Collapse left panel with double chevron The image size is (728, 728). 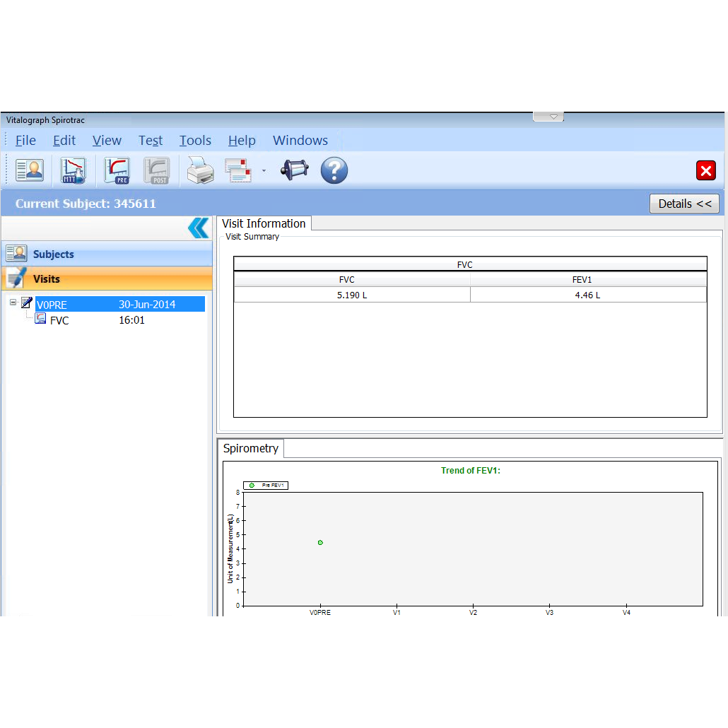click(x=198, y=228)
